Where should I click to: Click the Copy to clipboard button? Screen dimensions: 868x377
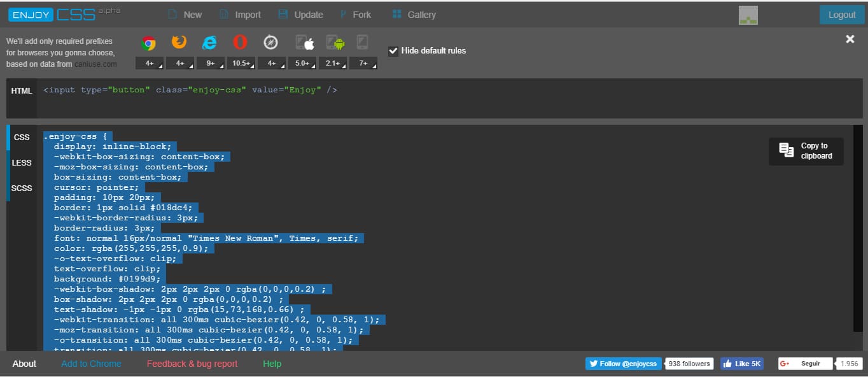[806, 151]
